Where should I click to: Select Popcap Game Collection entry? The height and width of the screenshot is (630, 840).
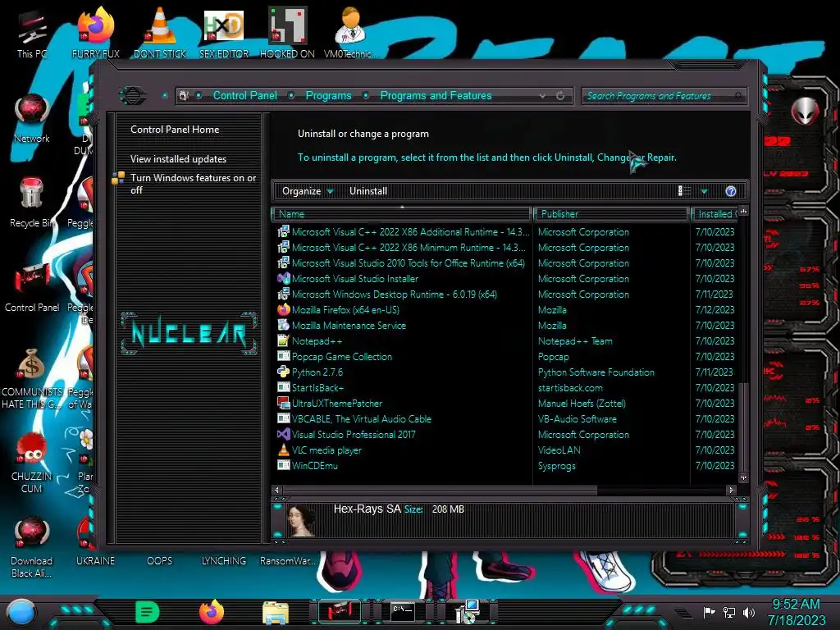tap(342, 356)
